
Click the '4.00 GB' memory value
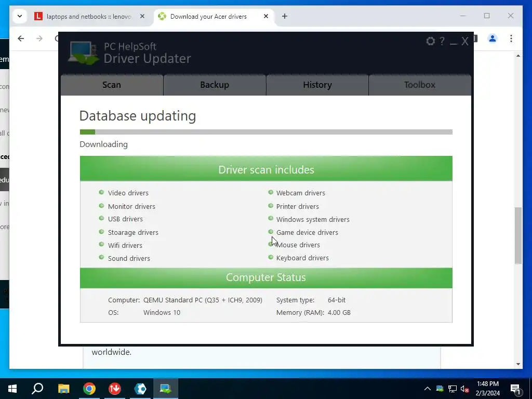339,312
